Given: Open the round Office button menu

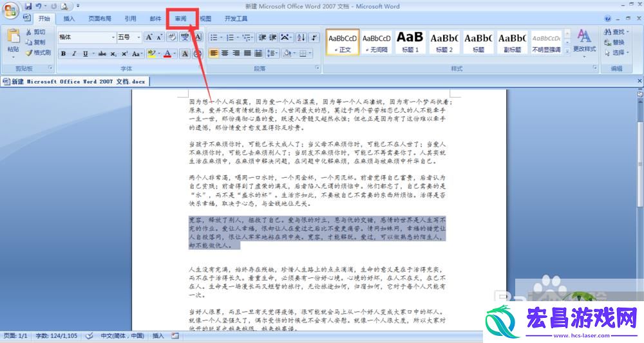Looking at the screenshot, I should [11, 10].
